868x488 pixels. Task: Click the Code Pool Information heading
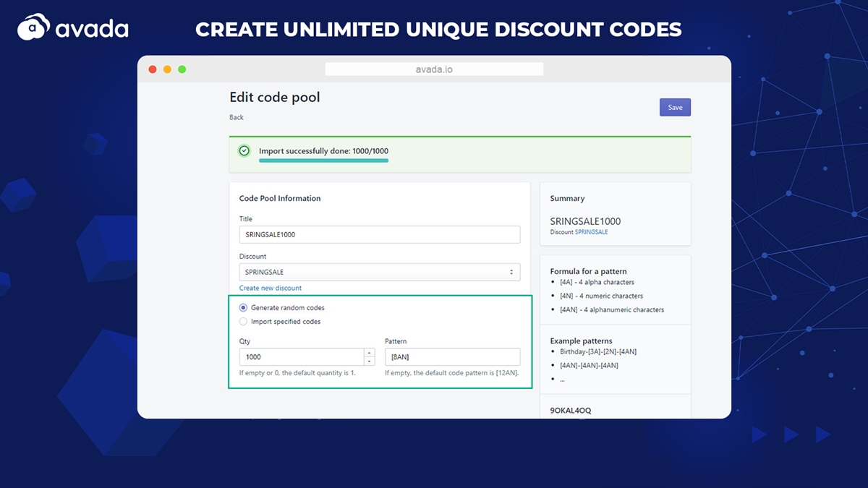pyautogui.click(x=280, y=198)
